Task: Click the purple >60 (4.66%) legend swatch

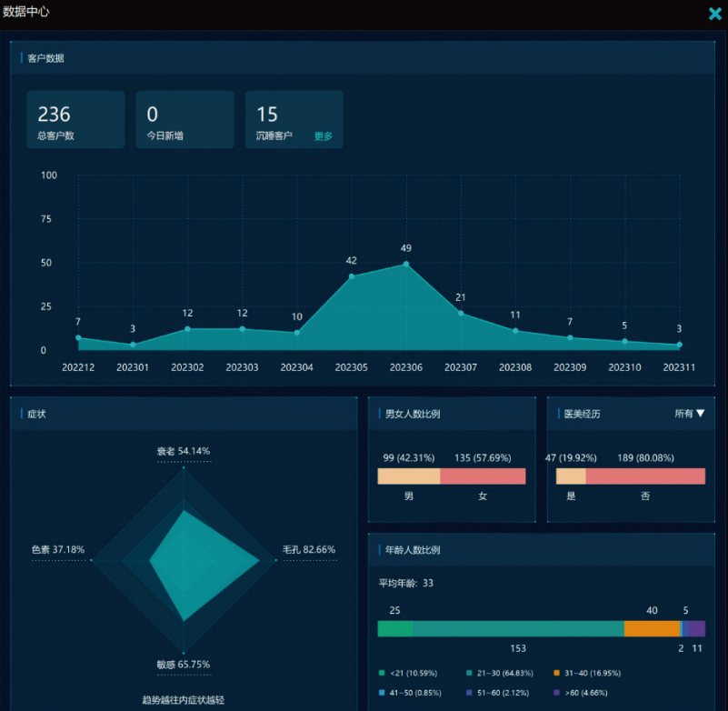Action: click(557, 693)
